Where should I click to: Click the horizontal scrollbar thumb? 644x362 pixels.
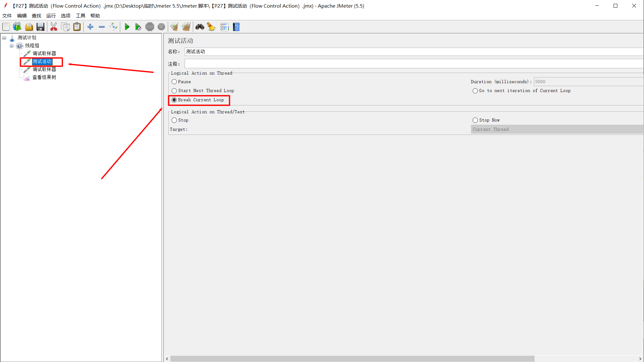[x=352, y=359]
